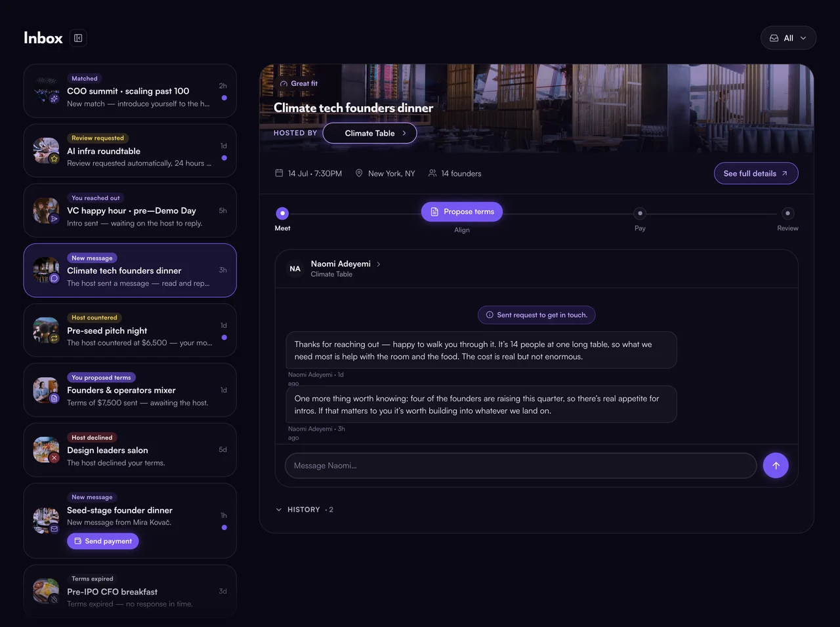The height and width of the screenshot is (627, 840).
Task: Open the All filter dropdown
Action: 788,38
